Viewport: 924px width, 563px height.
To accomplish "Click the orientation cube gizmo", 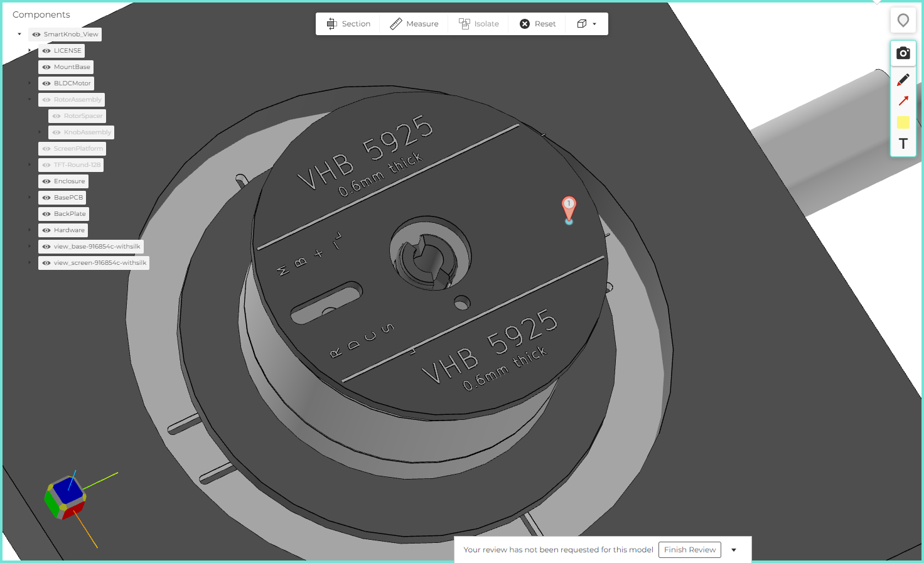I will [x=65, y=497].
